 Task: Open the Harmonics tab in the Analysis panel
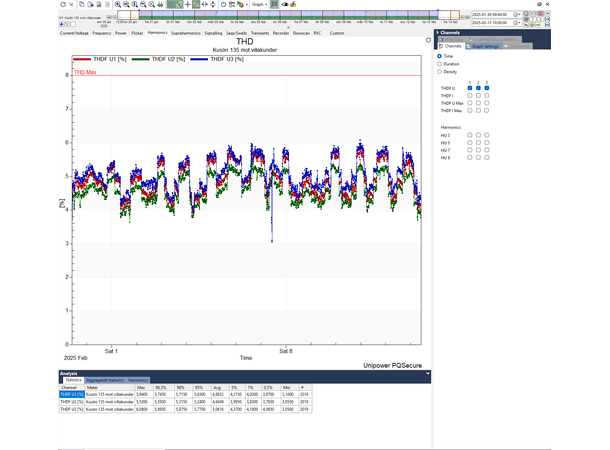tap(138, 380)
